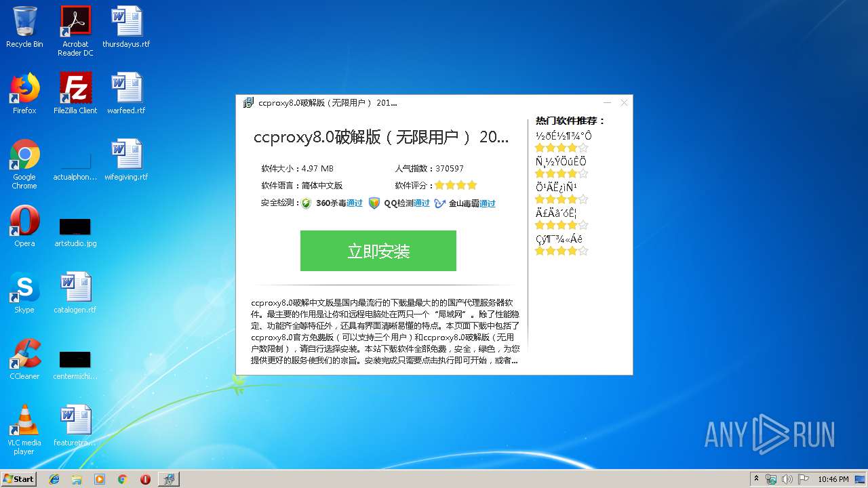
Task: Open recommended software Ä£Äâ´óÊ¦
Action: (555, 213)
